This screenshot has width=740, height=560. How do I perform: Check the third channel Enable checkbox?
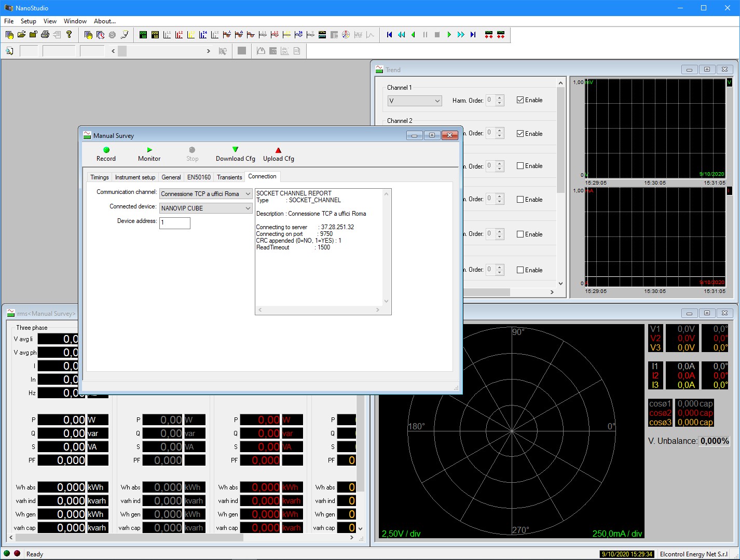pos(520,166)
